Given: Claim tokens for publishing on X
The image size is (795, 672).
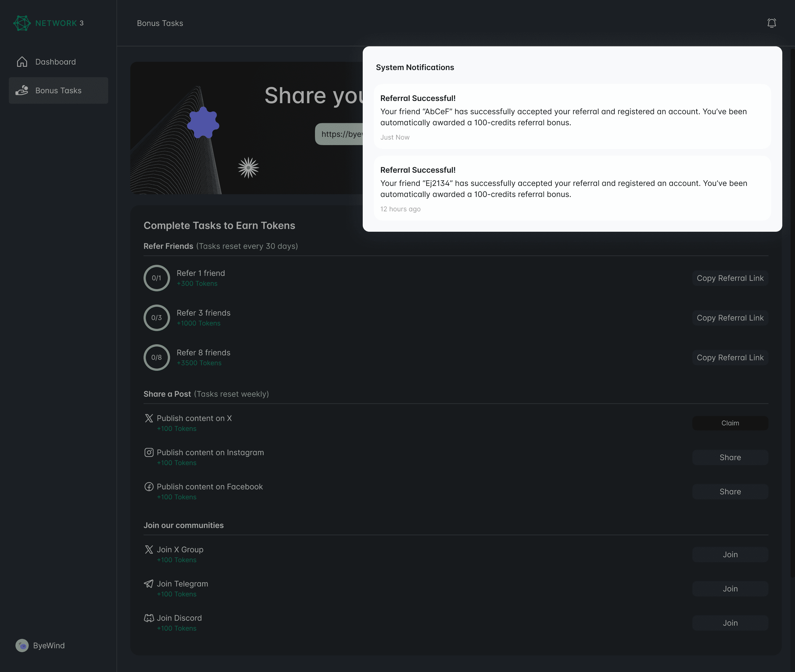Looking at the screenshot, I should point(730,423).
